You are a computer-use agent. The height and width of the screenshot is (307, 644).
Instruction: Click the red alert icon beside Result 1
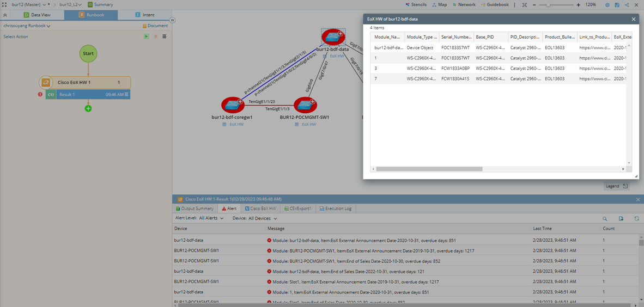(40, 94)
